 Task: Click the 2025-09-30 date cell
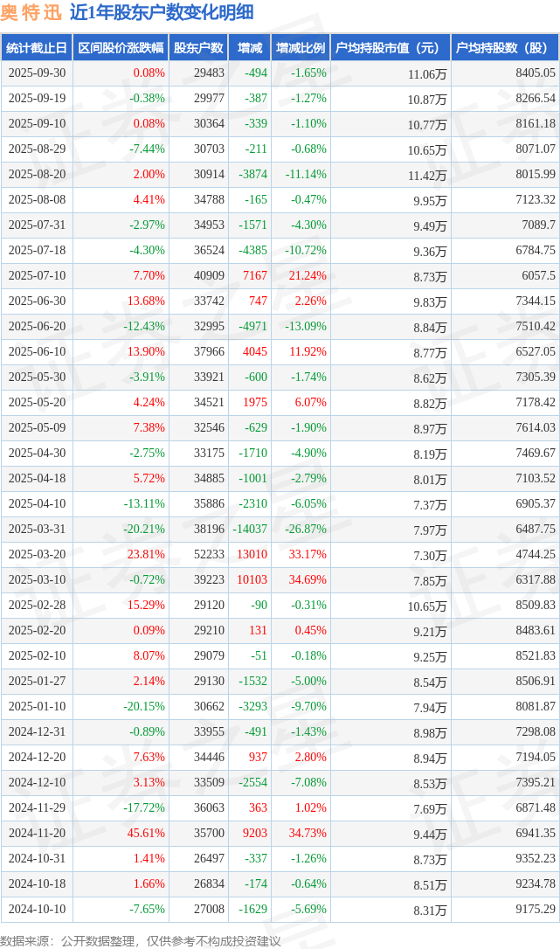tap(37, 73)
